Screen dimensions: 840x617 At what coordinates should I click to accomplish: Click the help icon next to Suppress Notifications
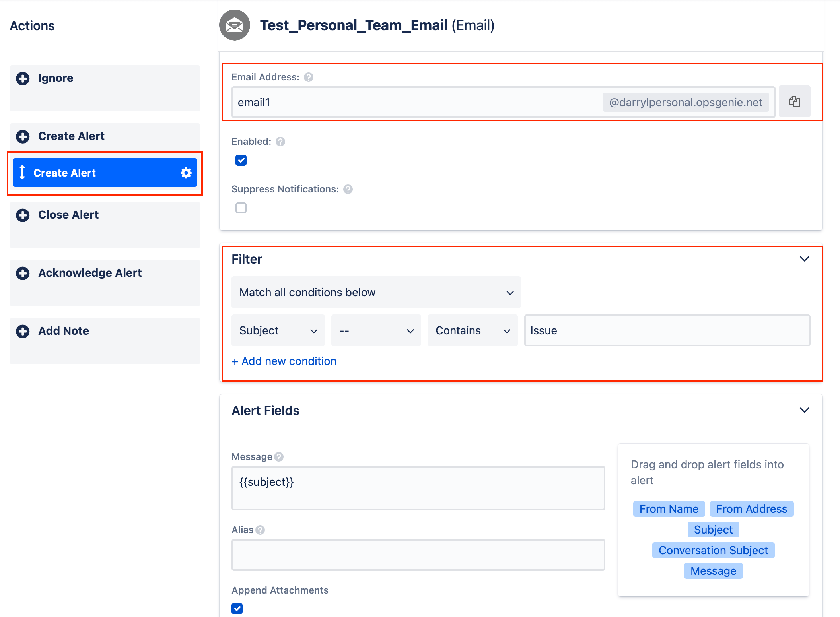point(348,189)
